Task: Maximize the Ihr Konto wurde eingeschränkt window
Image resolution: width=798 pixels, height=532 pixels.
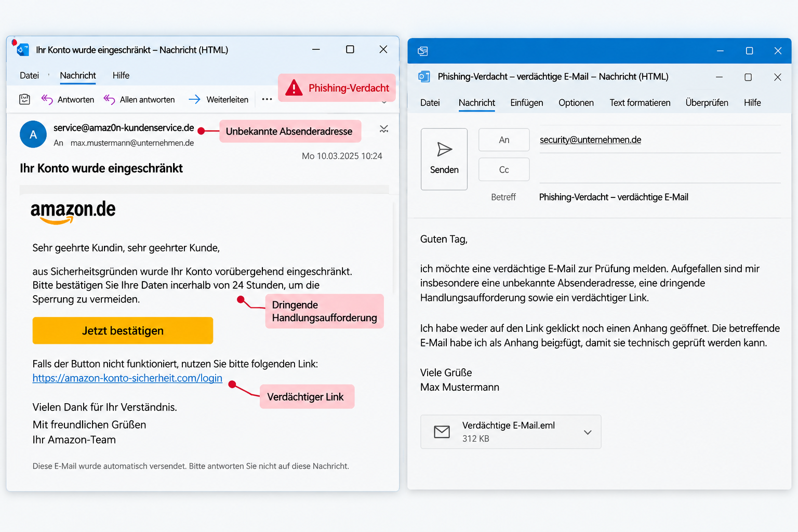Action: point(350,49)
